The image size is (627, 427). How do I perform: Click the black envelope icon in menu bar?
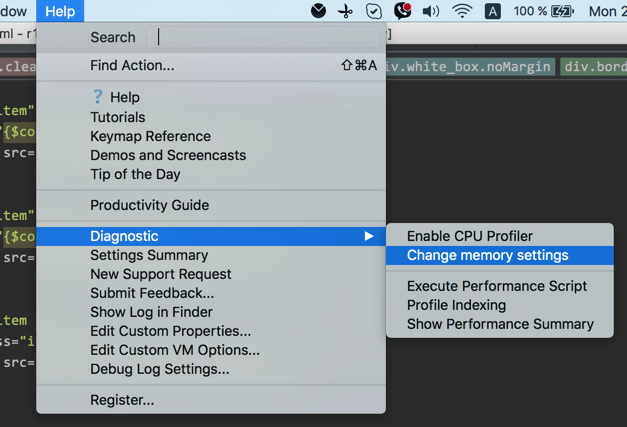[x=318, y=11]
